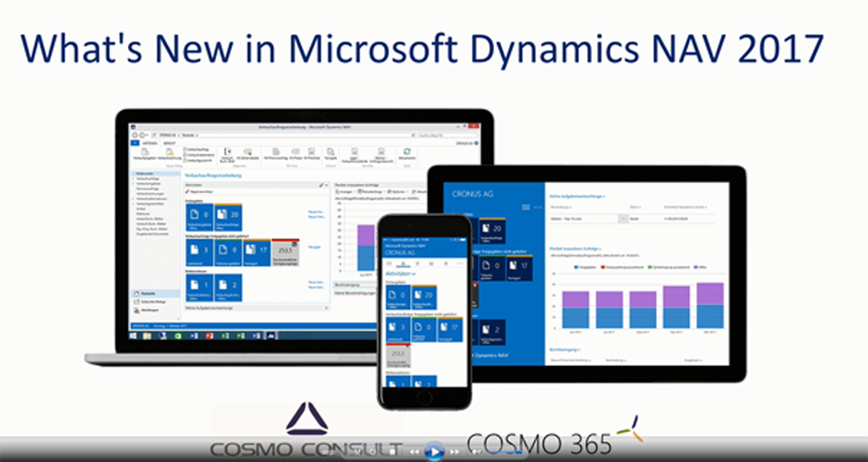Click the Verkaufsrechnung ribbon icon
The height and width of the screenshot is (462, 868).
pos(169,153)
